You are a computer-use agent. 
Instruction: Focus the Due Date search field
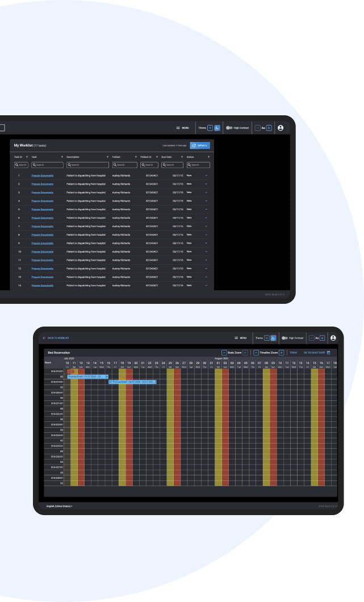tap(172, 165)
